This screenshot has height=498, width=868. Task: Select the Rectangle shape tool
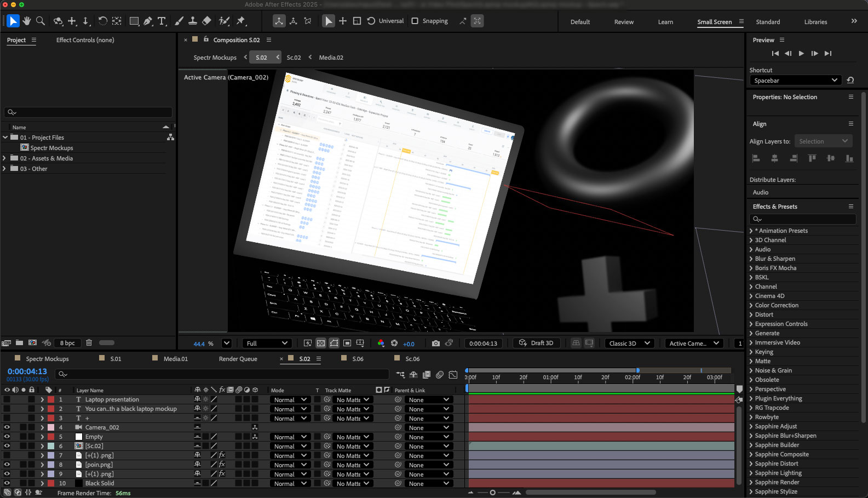coord(134,21)
